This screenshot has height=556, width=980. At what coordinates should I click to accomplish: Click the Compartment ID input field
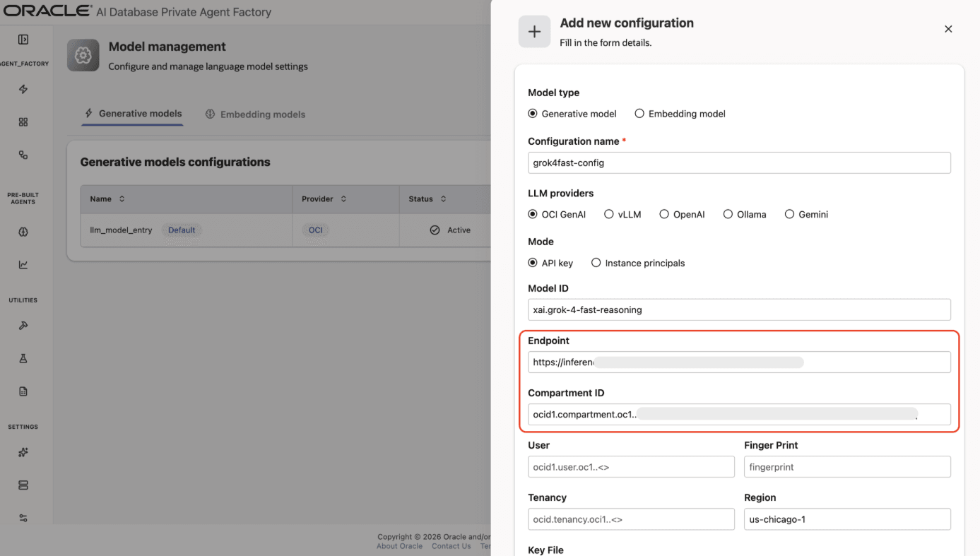coord(739,414)
